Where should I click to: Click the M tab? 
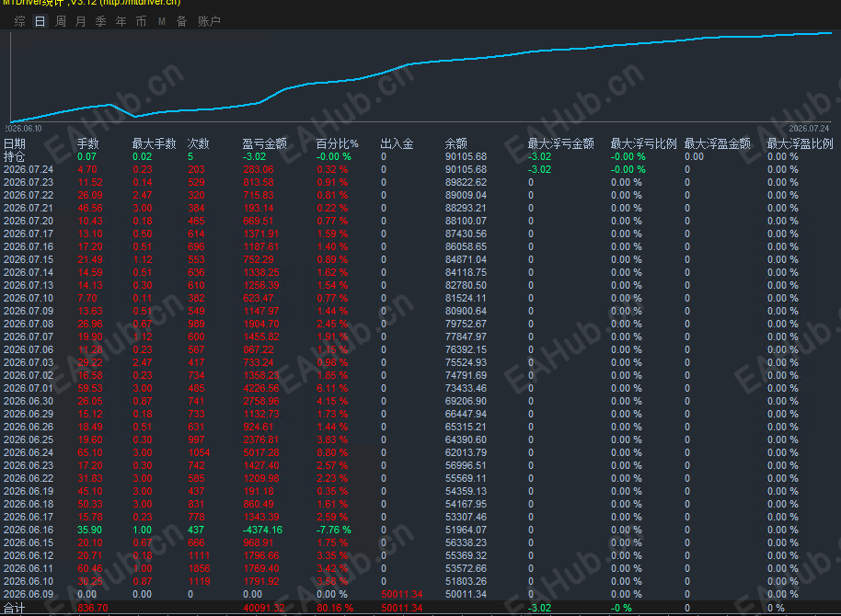(x=161, y=21)
